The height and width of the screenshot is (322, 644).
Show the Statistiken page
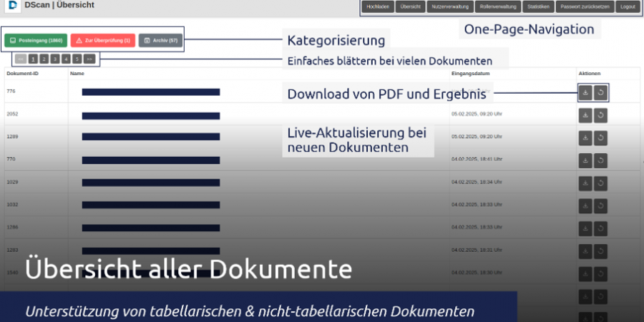point(538,7)
